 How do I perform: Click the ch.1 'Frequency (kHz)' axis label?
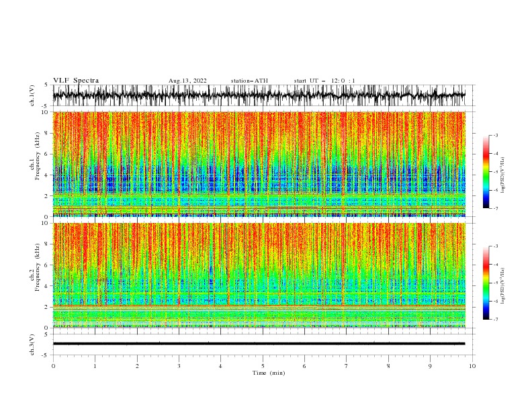coord(38,156)
